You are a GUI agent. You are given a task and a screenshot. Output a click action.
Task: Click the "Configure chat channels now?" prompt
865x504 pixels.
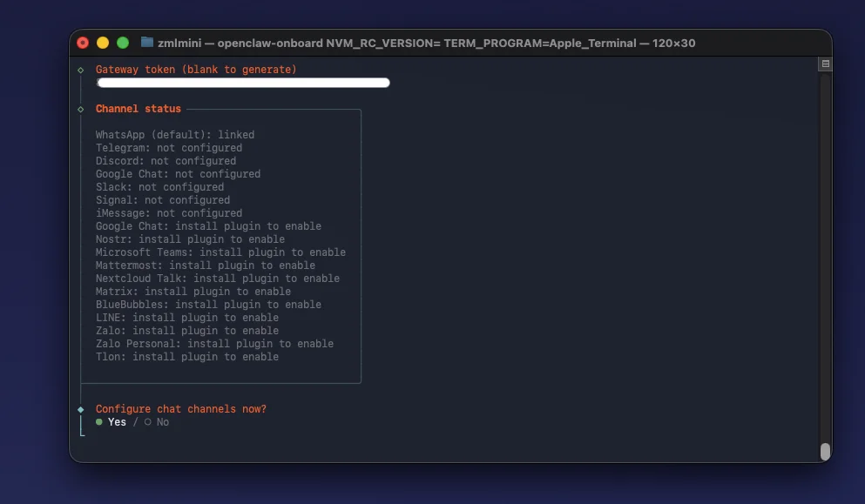coord(181,409)
